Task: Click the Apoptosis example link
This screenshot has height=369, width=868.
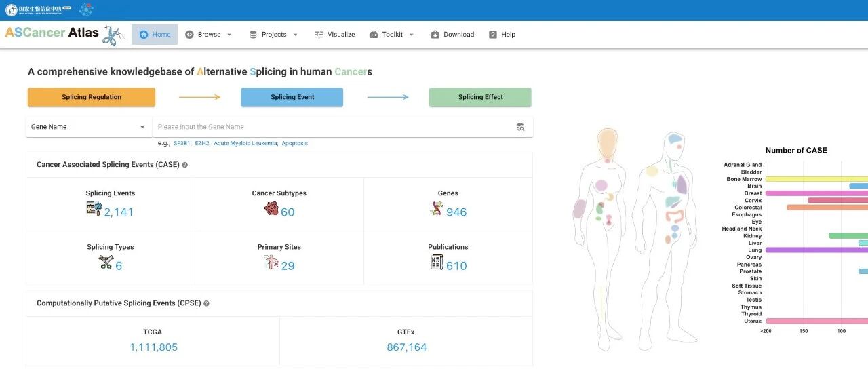Action: pyautogui.click(x=294, y=144)
